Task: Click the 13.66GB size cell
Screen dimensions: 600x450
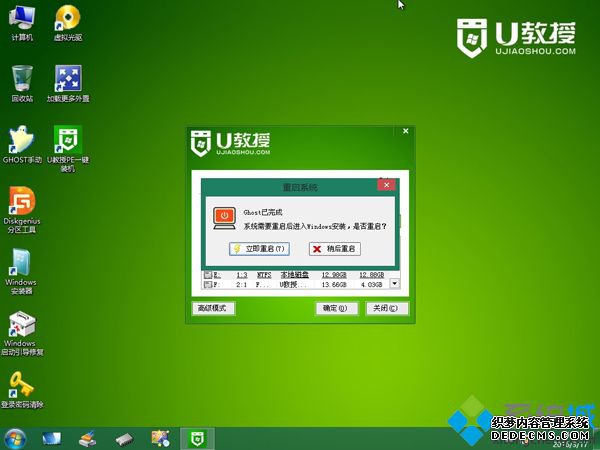Action: coord(334,285)
